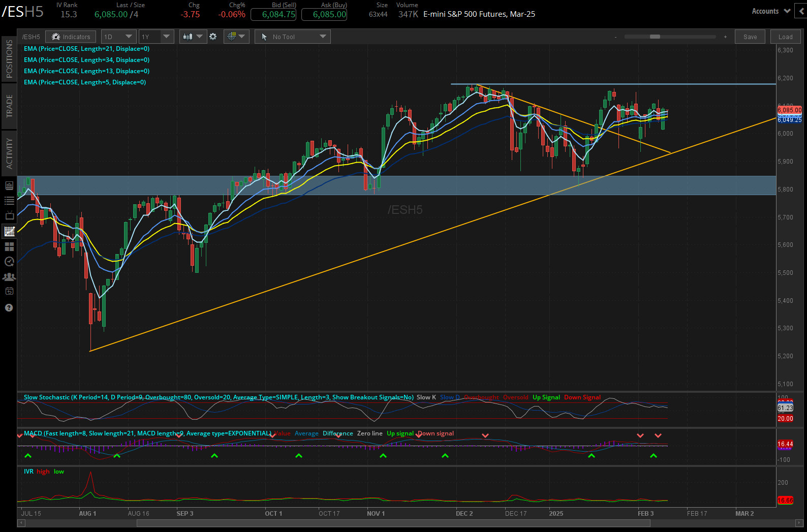Switch to the POSITIONS side tab
The height and width of the screenshot is (532, 807).
[x=9, y=59]
